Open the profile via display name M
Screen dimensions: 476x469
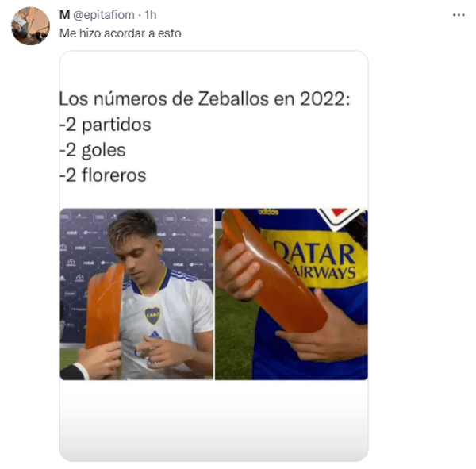click(64, 15)
